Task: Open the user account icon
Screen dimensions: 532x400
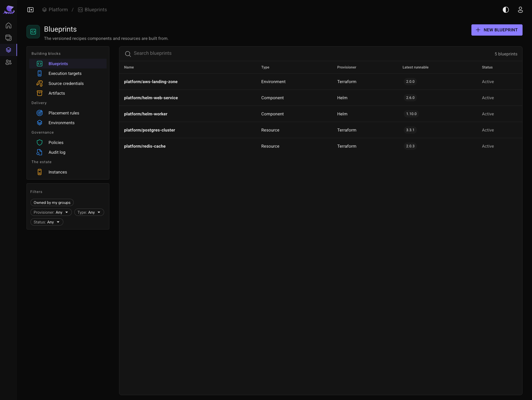Action: 520,10
